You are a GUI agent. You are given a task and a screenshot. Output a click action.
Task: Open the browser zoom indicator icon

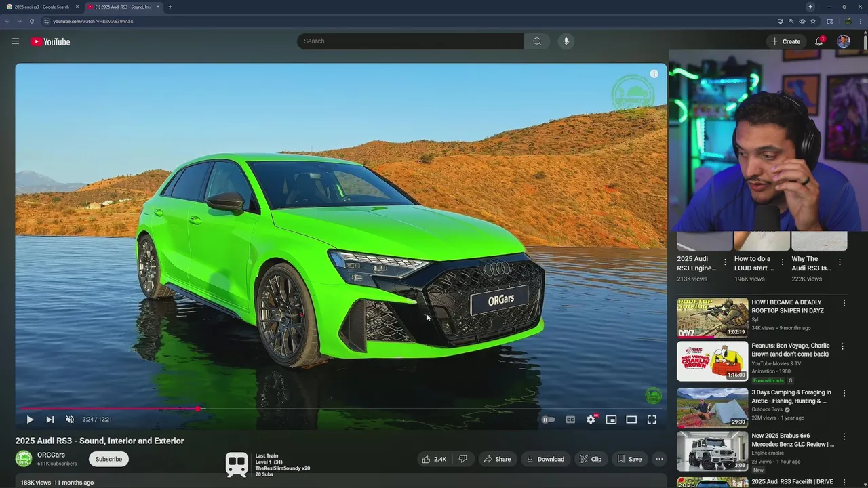pyautogui.click(x=791, y=21)
